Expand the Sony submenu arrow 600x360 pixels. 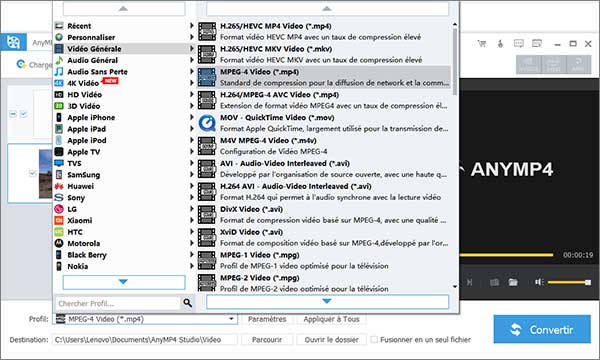click(192, 197)
